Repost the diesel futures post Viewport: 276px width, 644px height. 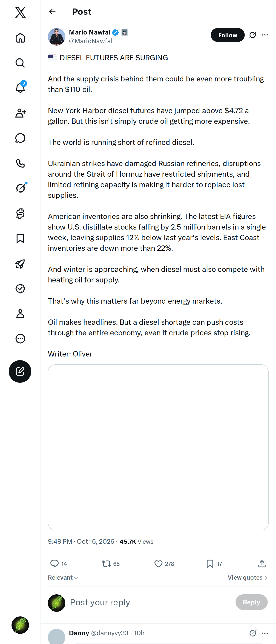click(x=110, y=563)
